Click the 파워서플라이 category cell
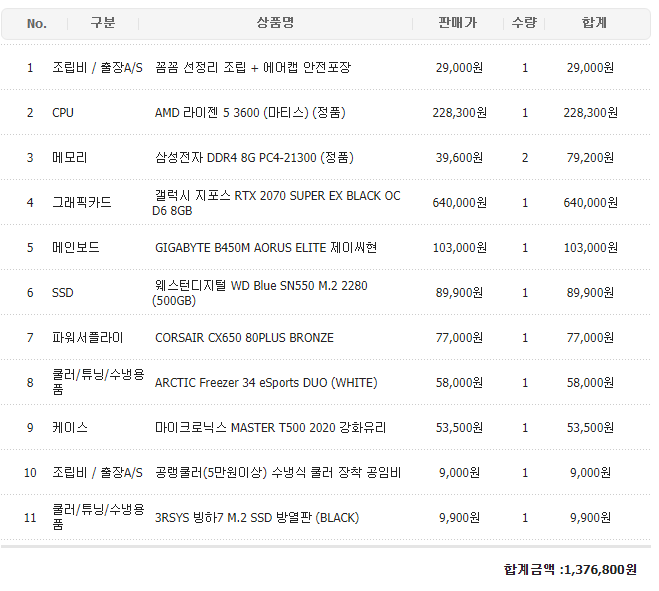 coord(87,338)
